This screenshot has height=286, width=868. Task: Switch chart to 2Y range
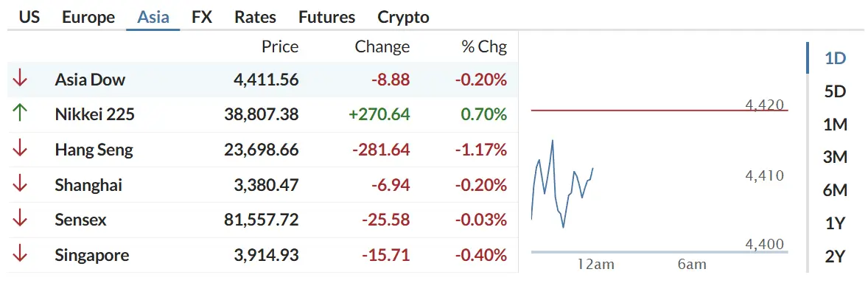tap(836, 257)
